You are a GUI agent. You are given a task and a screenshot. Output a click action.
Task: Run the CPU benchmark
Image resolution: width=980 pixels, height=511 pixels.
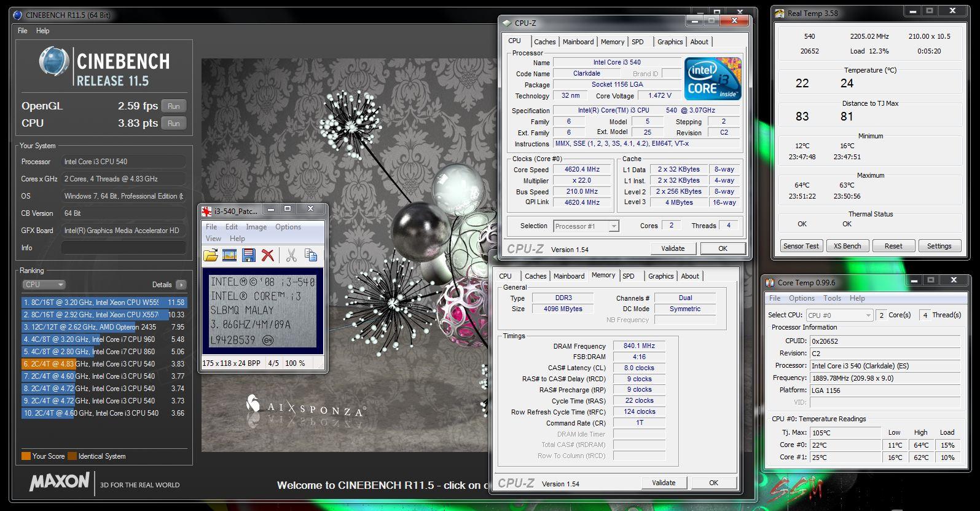pos(174,124)
